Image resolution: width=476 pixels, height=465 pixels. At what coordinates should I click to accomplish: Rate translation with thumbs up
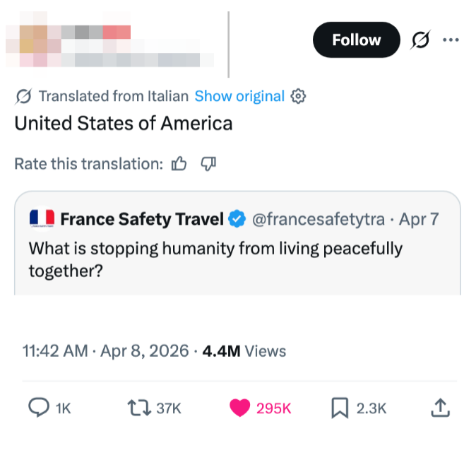tap(179, 164)
